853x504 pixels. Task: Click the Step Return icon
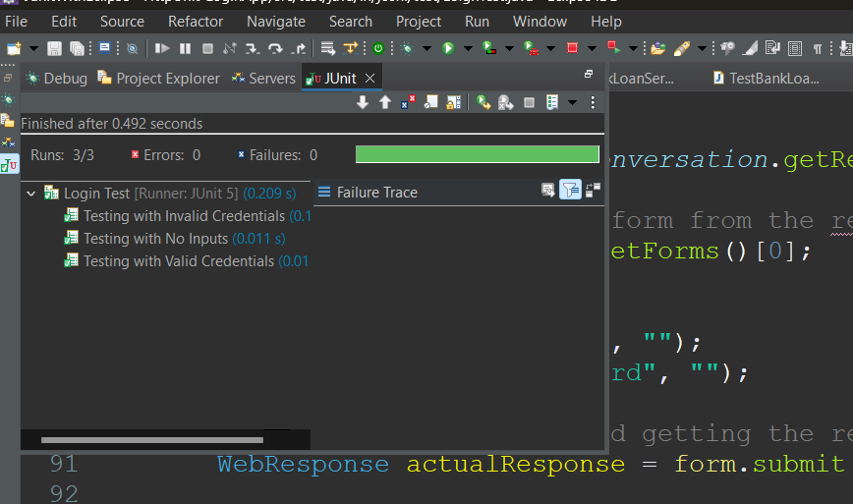point(298,48)
